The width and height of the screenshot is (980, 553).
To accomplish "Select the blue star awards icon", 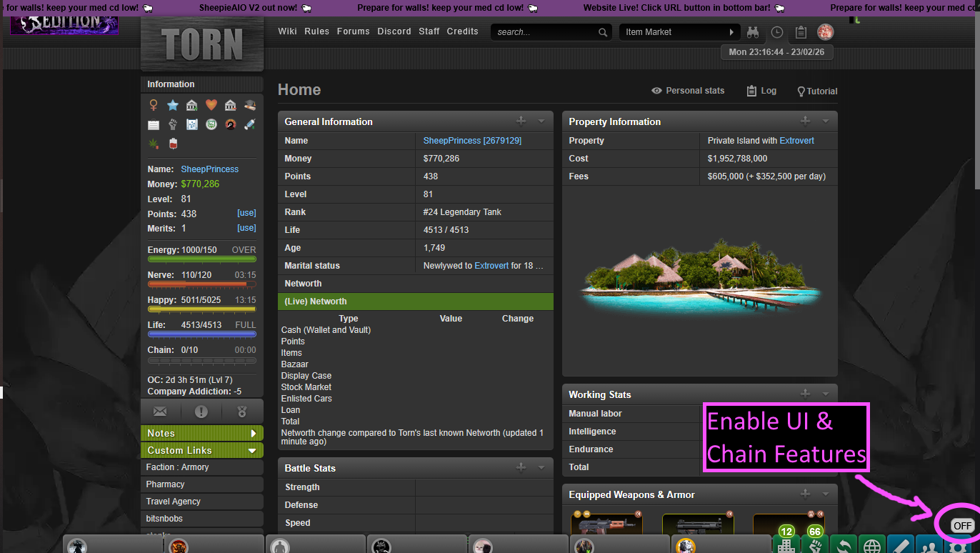I will coord(173,104).
